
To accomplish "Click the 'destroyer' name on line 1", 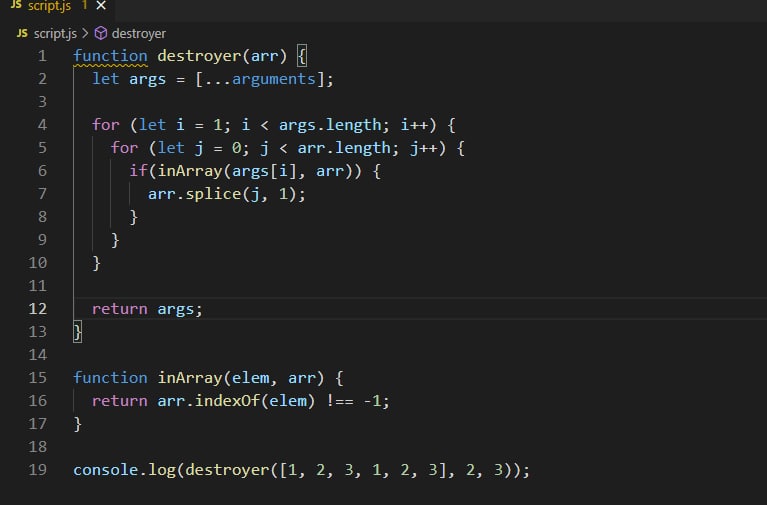I will [199, 56].
